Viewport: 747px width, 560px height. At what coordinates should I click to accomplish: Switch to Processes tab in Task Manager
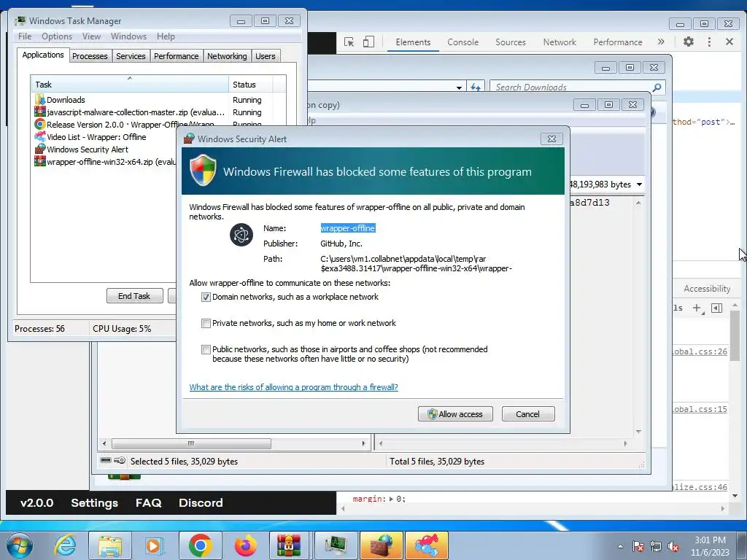(x=90, y=56)
